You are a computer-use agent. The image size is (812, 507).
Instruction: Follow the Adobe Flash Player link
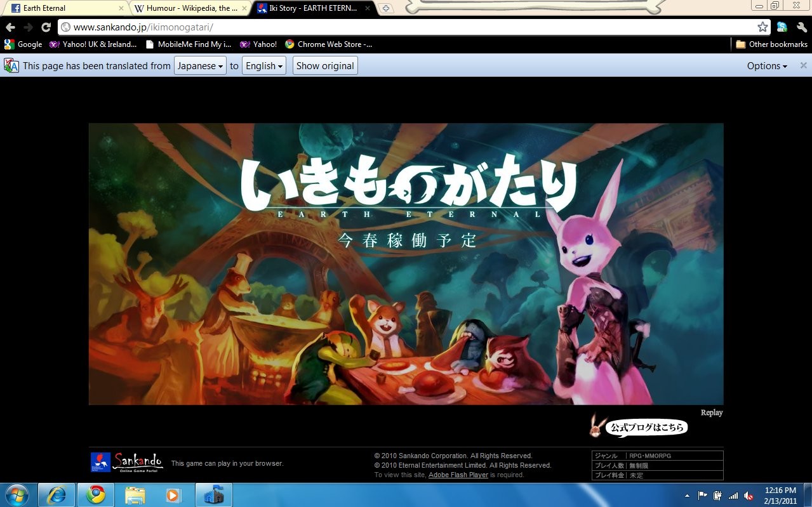[458, 475]
